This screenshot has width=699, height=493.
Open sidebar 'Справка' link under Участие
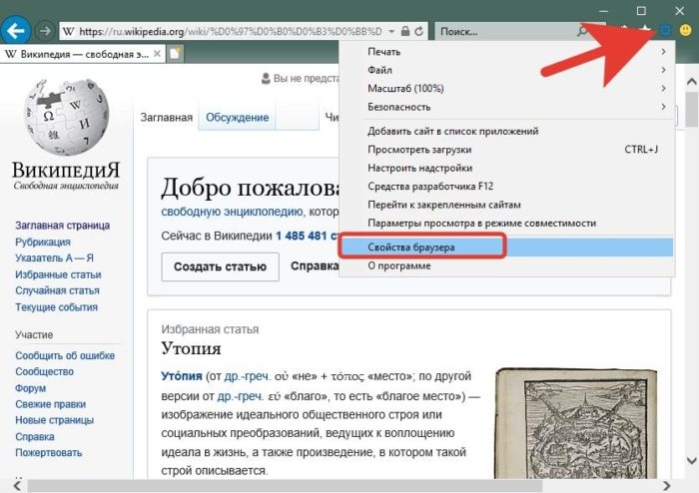tap(35, 436)
